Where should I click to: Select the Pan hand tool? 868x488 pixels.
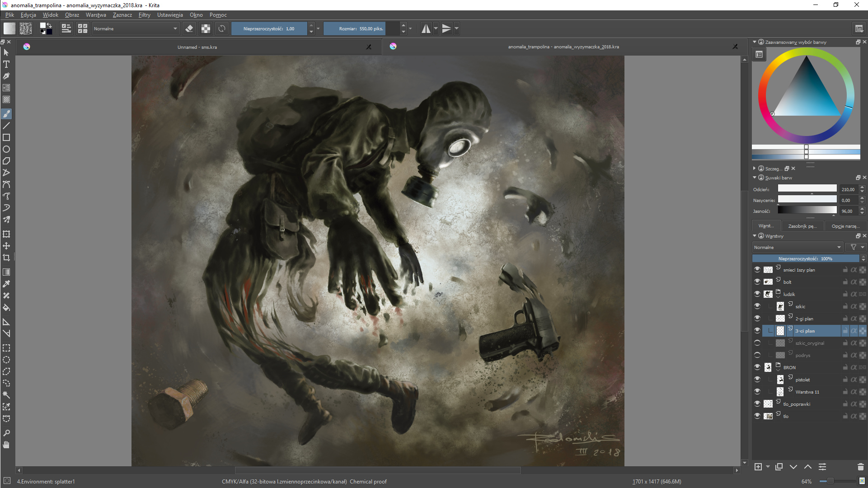6,445
